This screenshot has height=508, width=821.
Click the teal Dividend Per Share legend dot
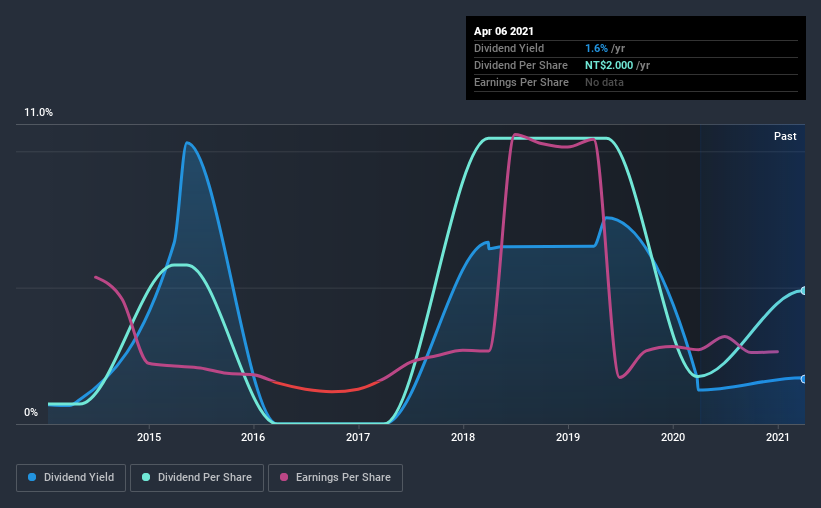tap(146, 477)
